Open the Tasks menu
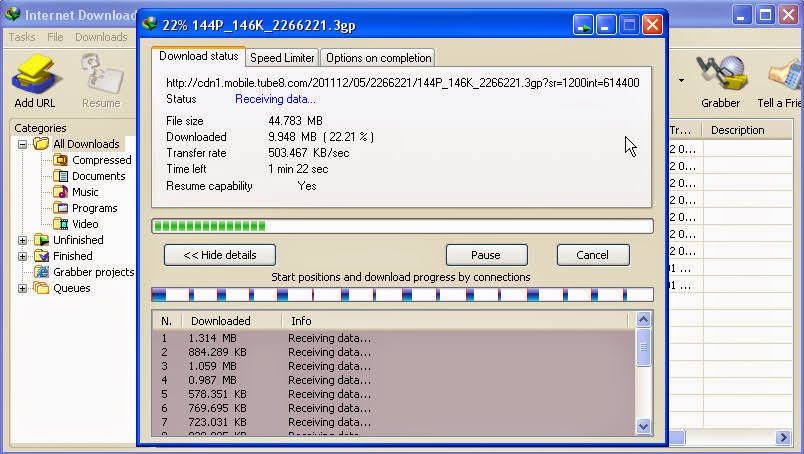 click(x=22, y=37)
